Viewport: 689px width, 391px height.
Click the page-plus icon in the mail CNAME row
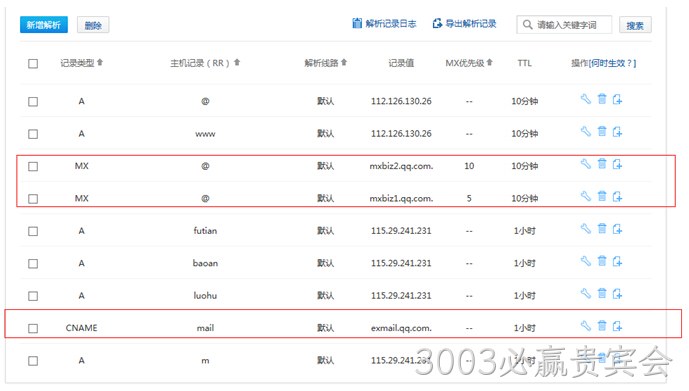(617, 326)
